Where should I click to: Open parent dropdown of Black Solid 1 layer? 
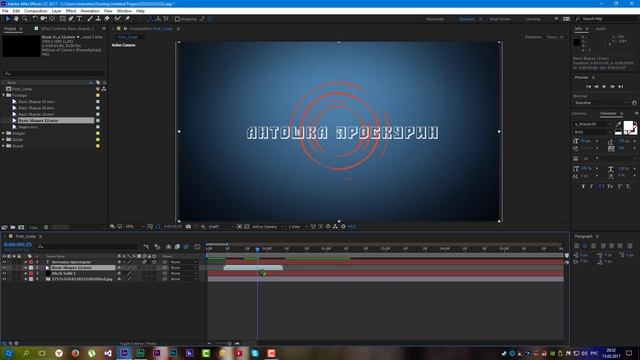(x=184, y=273)
